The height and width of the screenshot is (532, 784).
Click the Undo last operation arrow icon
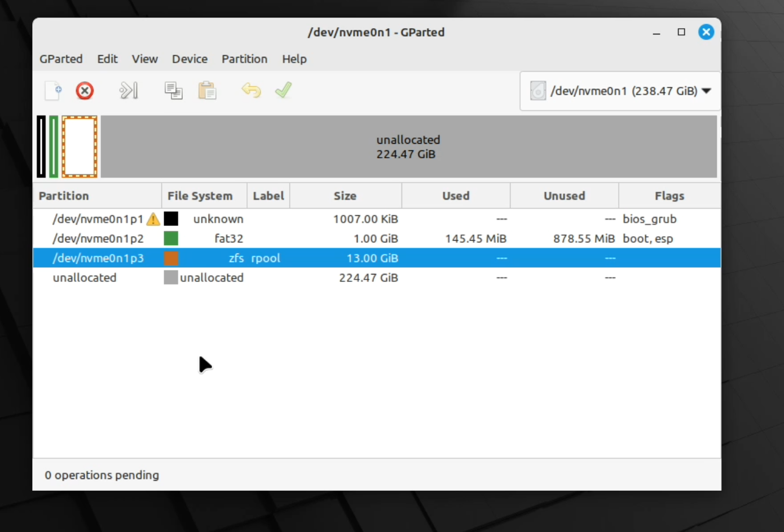click(x=251, y=90)
